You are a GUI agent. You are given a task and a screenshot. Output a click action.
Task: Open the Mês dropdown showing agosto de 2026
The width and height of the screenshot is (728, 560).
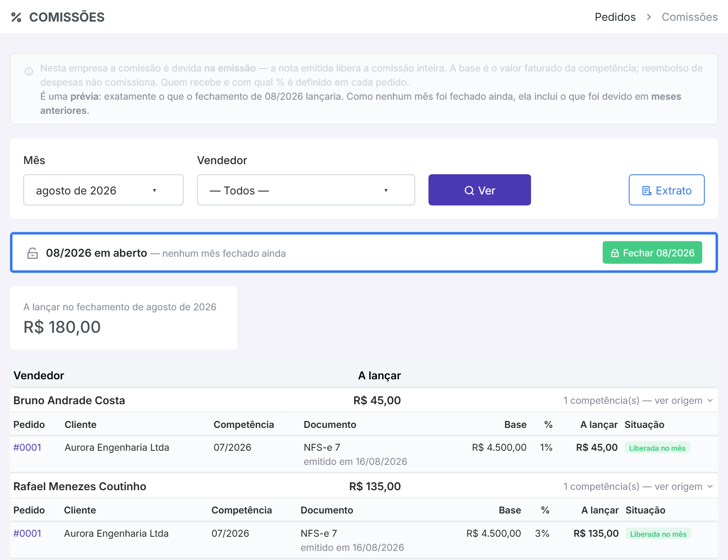coord(103,190)
